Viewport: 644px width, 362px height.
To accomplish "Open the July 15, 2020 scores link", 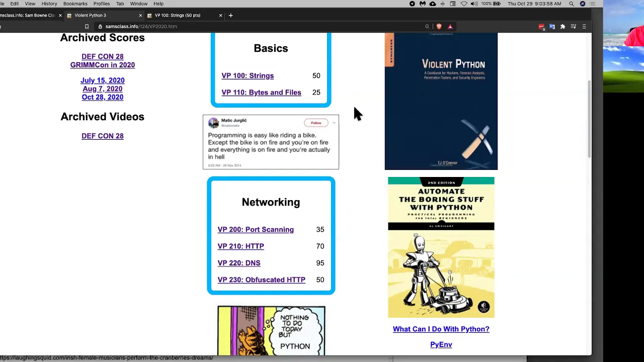I will coord(103,80).
